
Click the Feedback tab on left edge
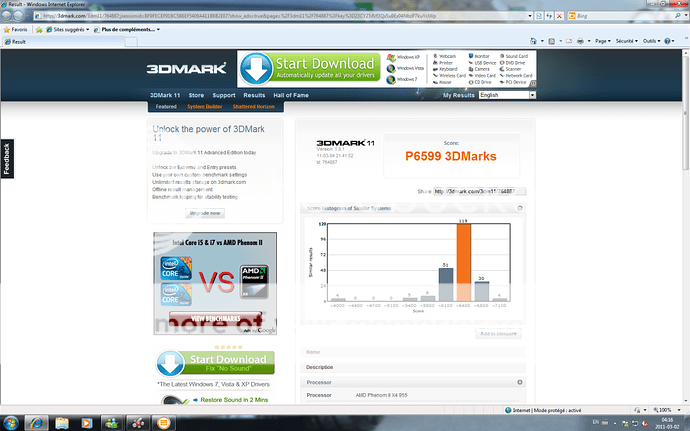(7, 159)
